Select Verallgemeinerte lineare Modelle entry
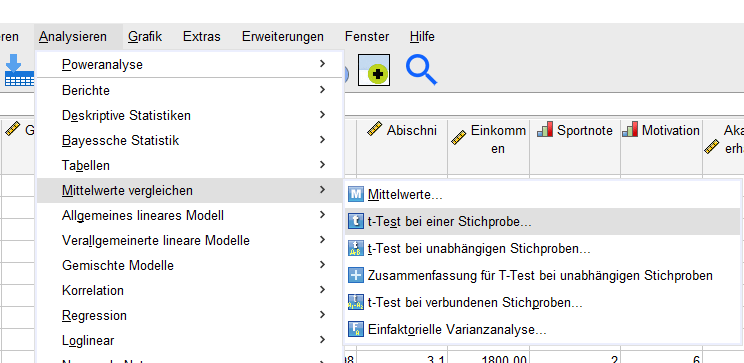The image size is (744, 363). 189,241
